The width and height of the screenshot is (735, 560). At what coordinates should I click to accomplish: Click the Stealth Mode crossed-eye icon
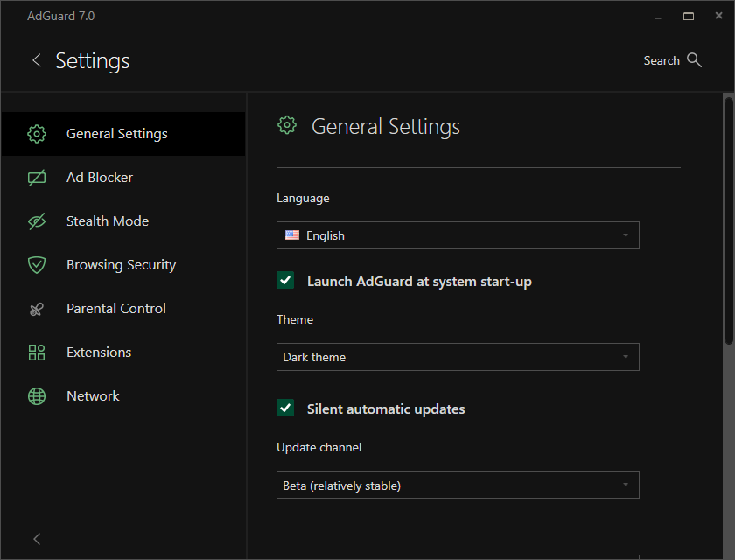click(37, 221)
